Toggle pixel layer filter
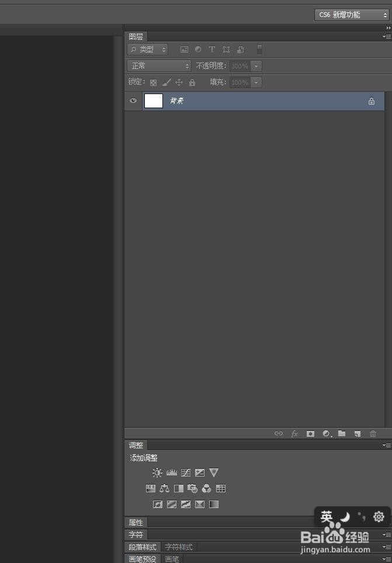Image resolution: width=392 pixels, height=563 pixels. tap(184, 50)
